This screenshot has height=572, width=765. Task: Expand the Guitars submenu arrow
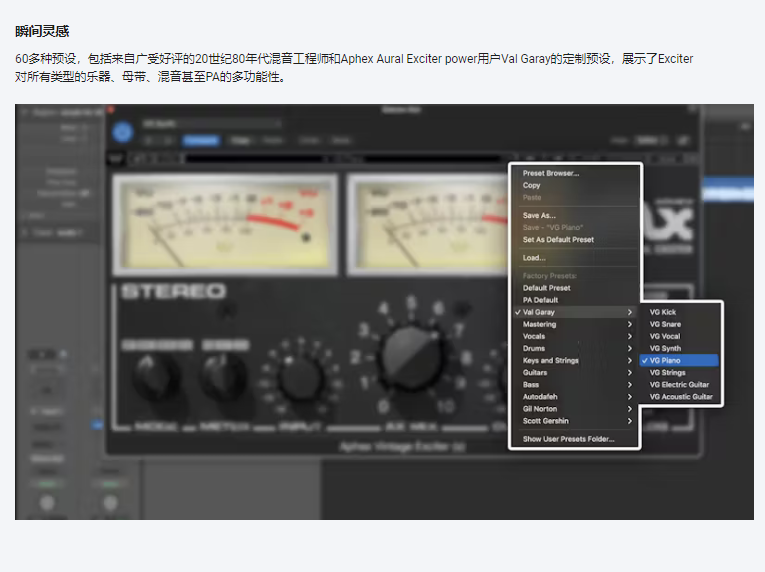[x=630, y=372]
